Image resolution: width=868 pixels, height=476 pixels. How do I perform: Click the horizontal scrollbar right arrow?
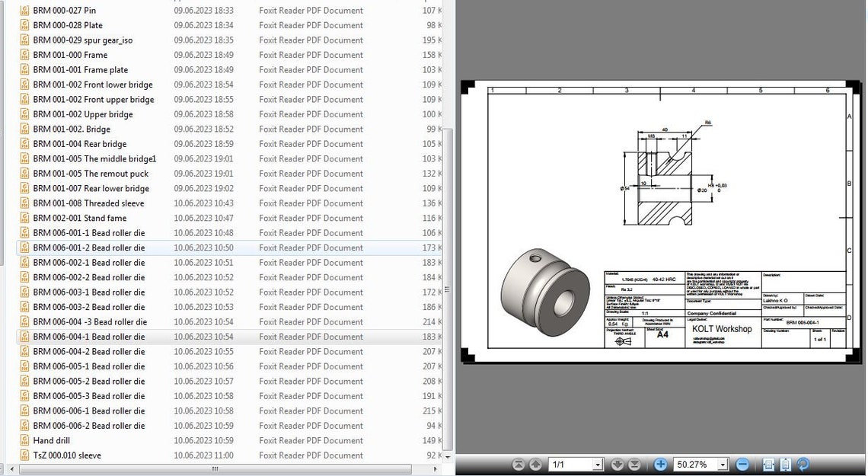click(435, 469)
